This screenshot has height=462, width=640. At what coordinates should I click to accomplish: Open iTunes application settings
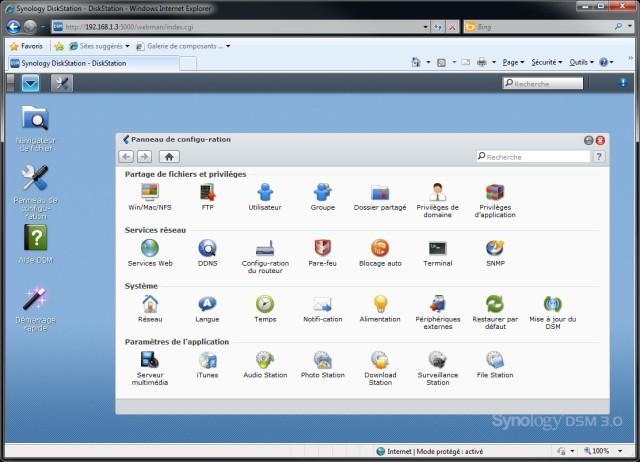click(207, 364)
